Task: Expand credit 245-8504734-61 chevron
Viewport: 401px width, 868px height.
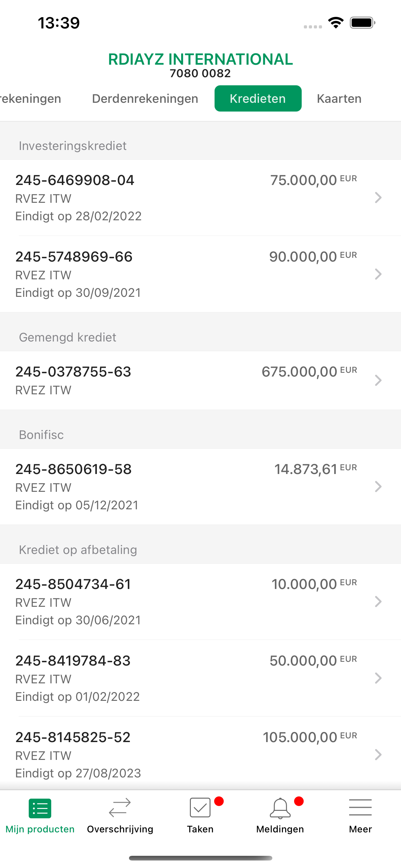Action: [x=378, y=601]
